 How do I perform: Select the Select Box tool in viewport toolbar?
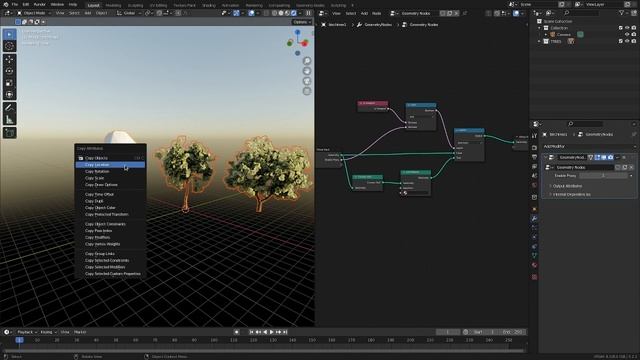point(9,35)
